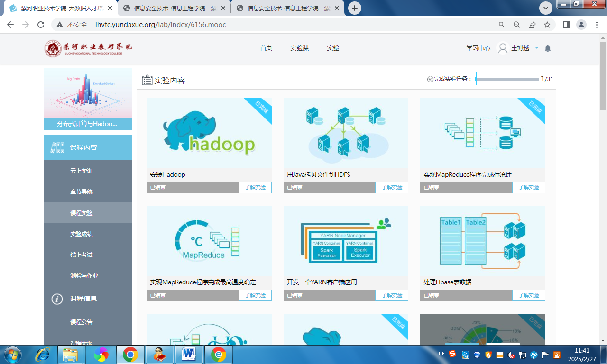This screenshot has width=607, height=364.
Task: Click the notification bell icon
Action: pyautogui.click(x=548, y=48)
